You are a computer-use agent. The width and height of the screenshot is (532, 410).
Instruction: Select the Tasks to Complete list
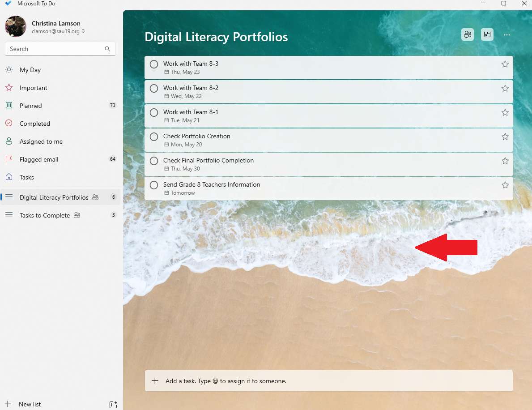pos(60,215)
